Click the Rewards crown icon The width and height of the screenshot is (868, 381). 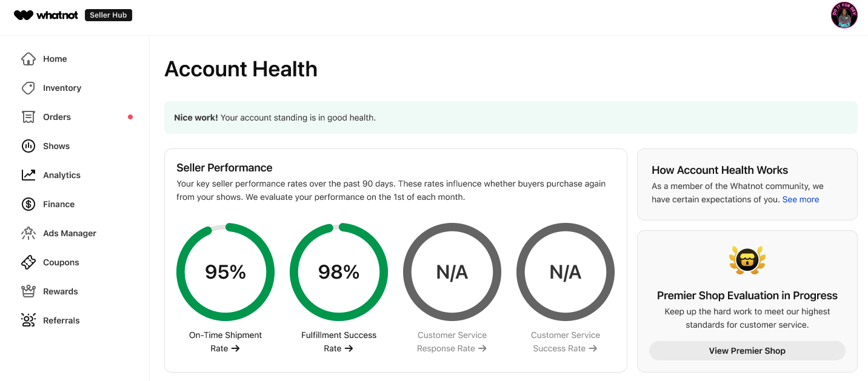[x=28, y=291]
